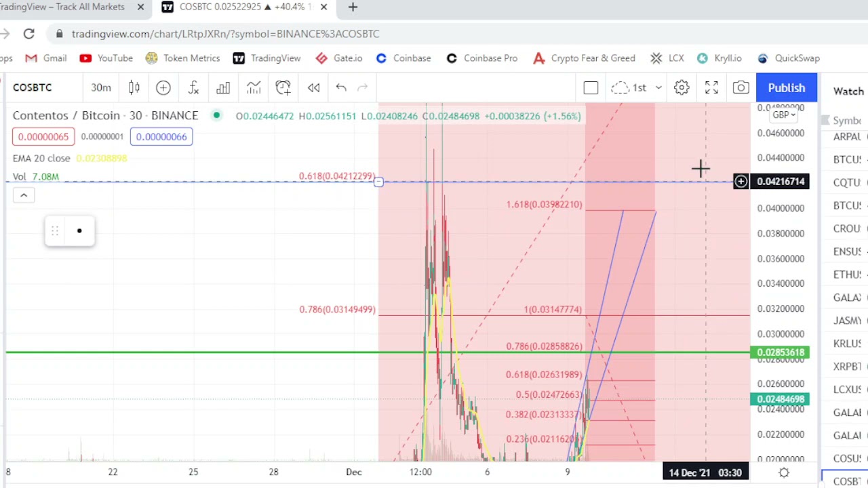Open a new browser tab
The height and width of the screenshot is (488, 868).
[x=353, y=7]
